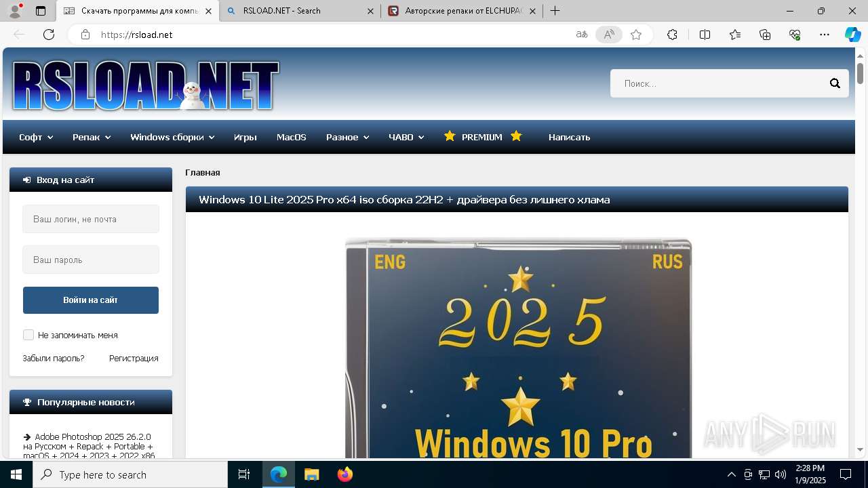Open Task View in taskbar

pyautogui.click(x=244, y=474)
